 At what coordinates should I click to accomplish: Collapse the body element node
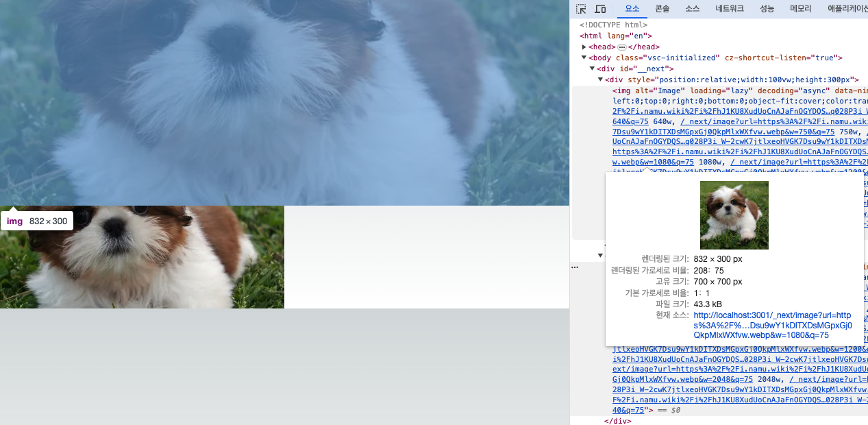pyautogui.click(x=584, y=58)
